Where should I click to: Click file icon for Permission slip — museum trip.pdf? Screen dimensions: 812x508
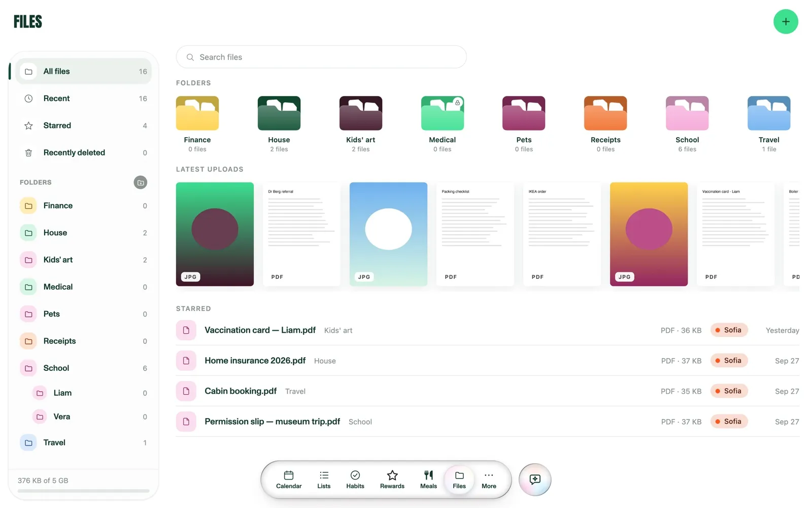(x=186, y=422)
